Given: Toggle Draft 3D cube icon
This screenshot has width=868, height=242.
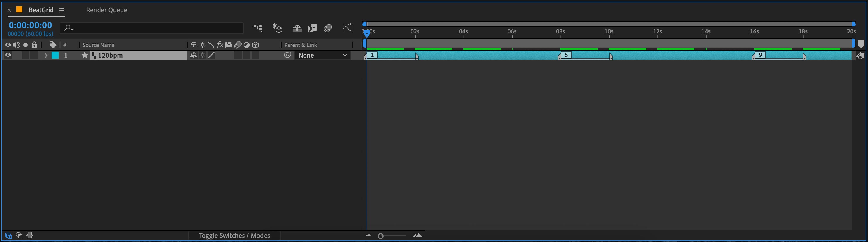Looking at the screenshot, I should 277,28.
